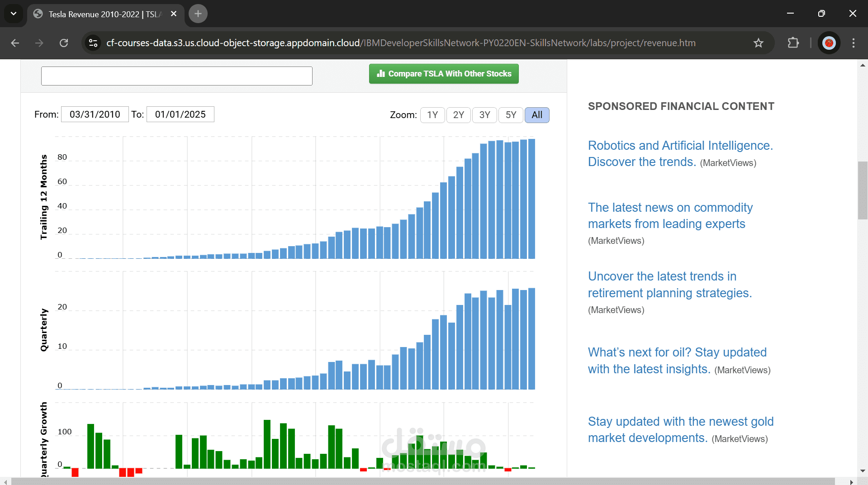
Task: Open the Chrome three-dot menu
Action: tap(854, 43)
